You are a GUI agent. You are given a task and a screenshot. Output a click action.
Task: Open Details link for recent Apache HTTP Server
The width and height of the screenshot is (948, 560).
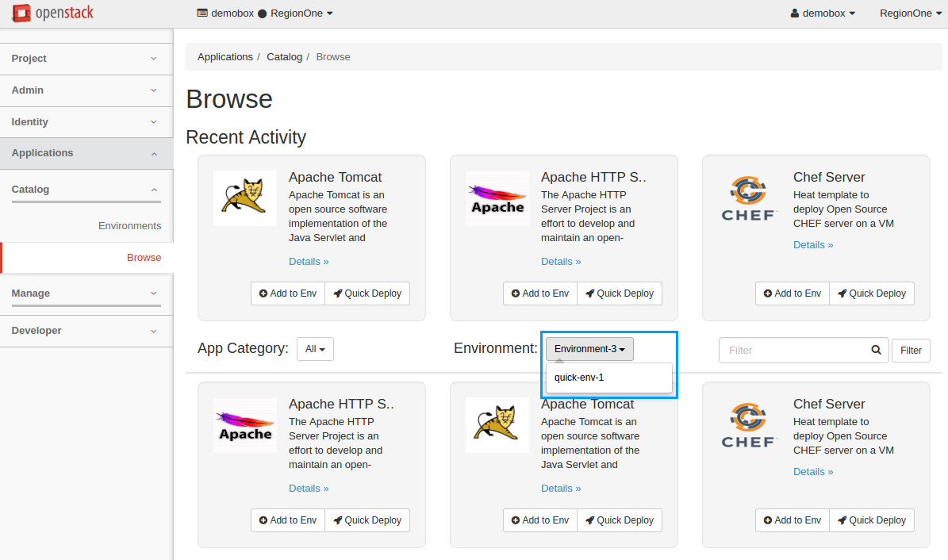pyautogui.click(x=561, y=262)
